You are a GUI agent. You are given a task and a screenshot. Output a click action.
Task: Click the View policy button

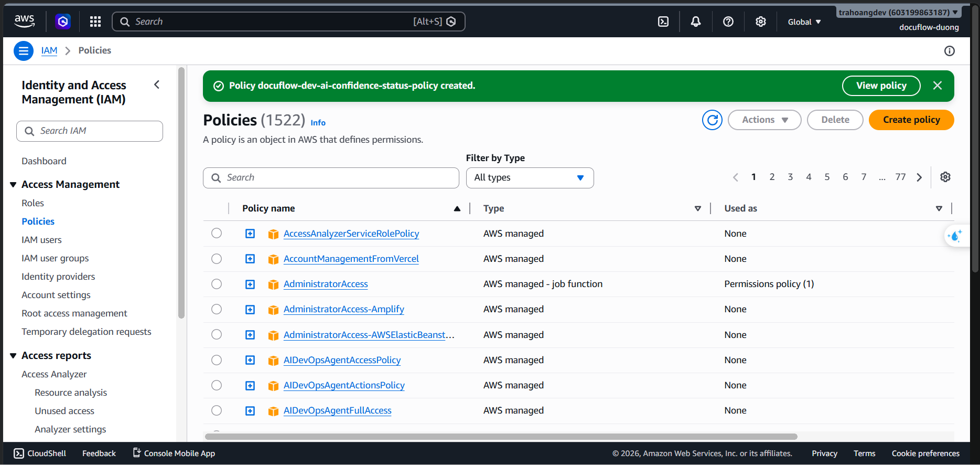881,86
